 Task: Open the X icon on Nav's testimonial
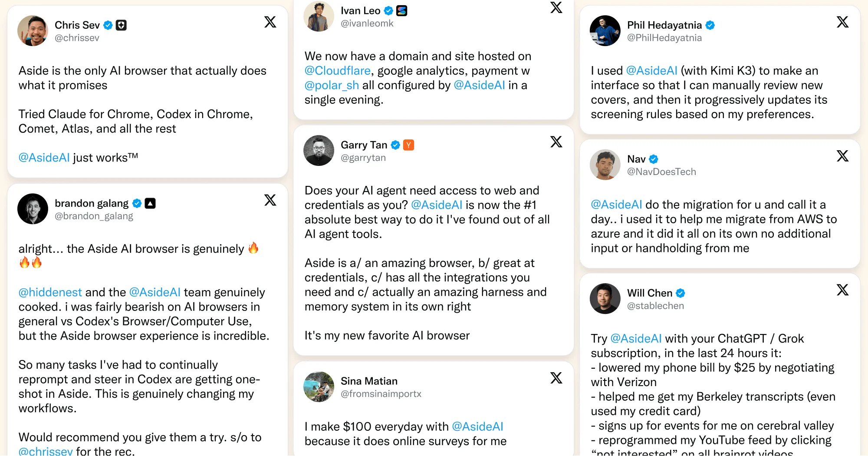tap(842, 156)
